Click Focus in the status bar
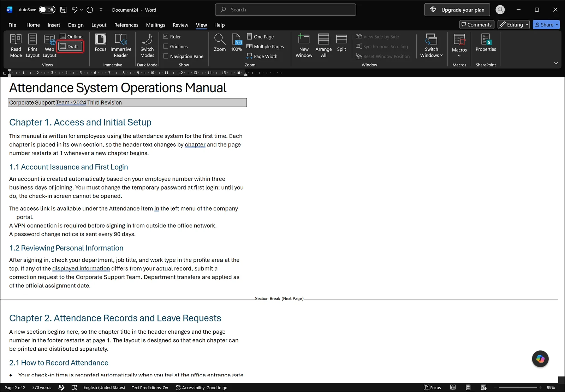This screenshot has width=565, height=392. [432, 387]
